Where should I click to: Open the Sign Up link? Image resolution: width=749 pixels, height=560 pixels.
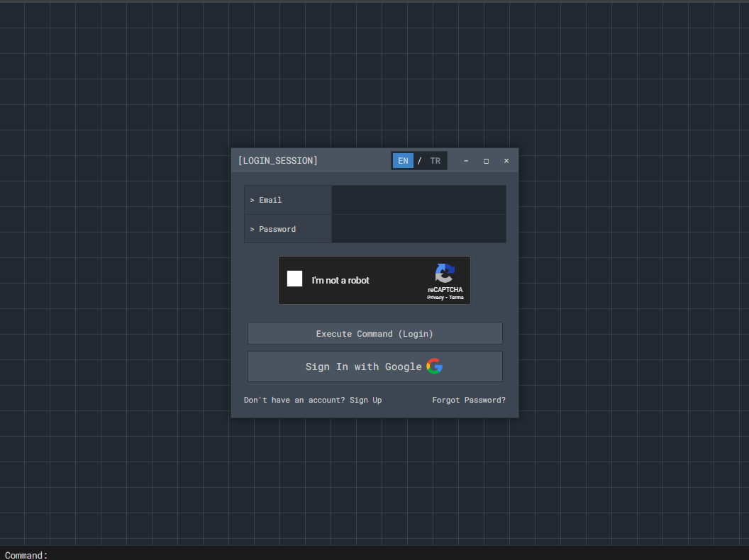[365, 399]
